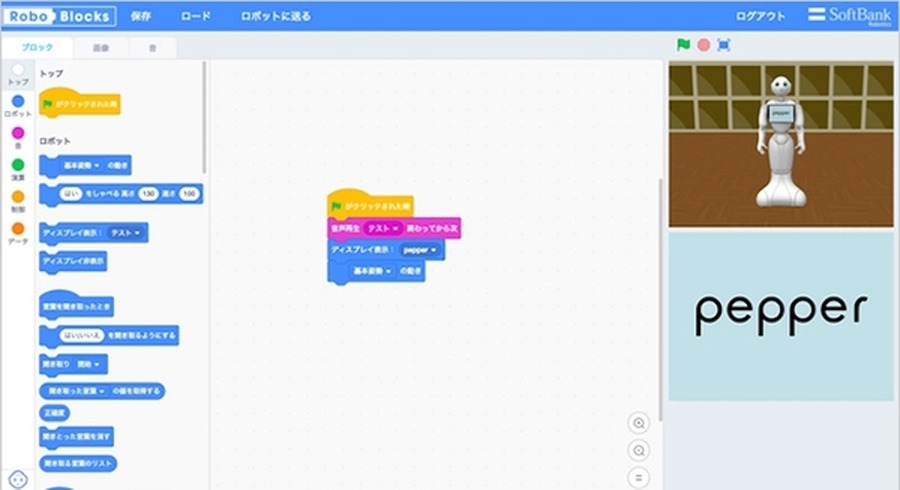Reset workspace zoom with equals button
The height and width of the screenshot is (490, 900).
click(x=639, y=477)
